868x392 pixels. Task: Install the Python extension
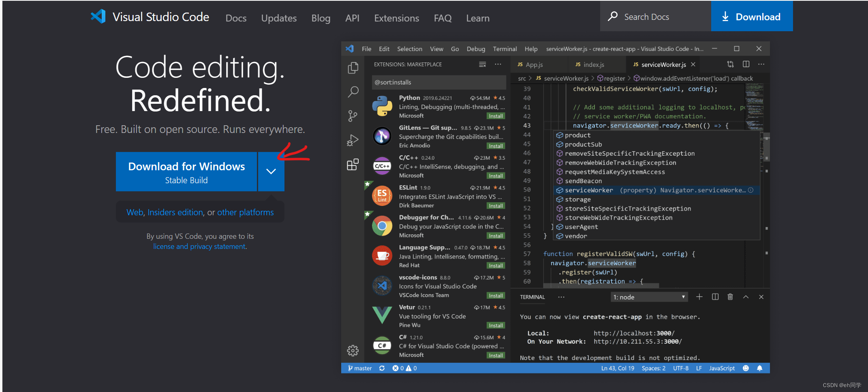pos(496,116)
